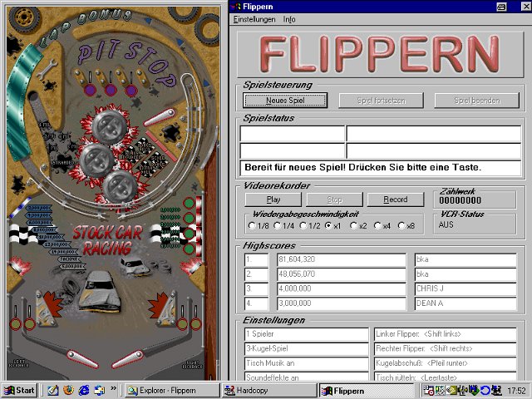Click the first purple Pit Stop target light
The image size is (532, 399).
point(90,91)
